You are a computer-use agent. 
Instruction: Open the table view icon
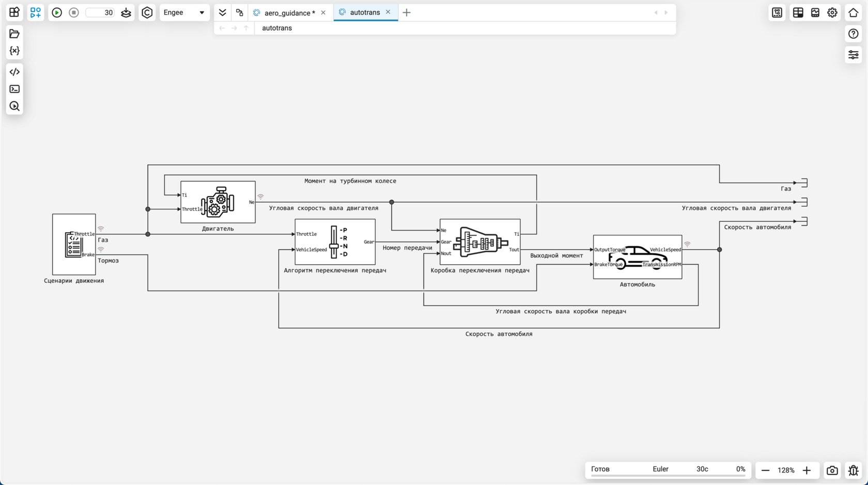798,12
